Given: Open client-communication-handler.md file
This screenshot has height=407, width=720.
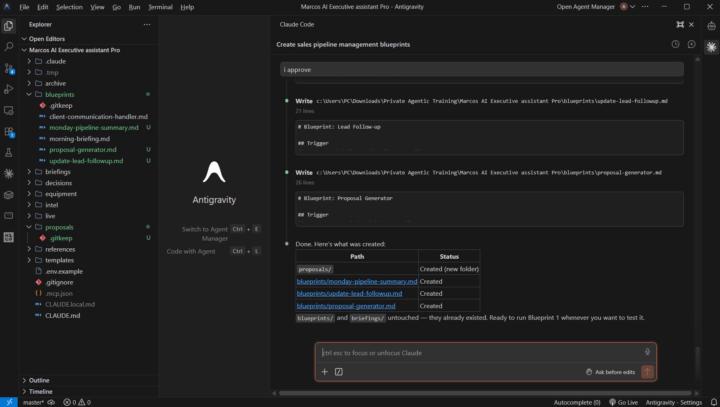Looking at the screenshot, I should [98, 116].
